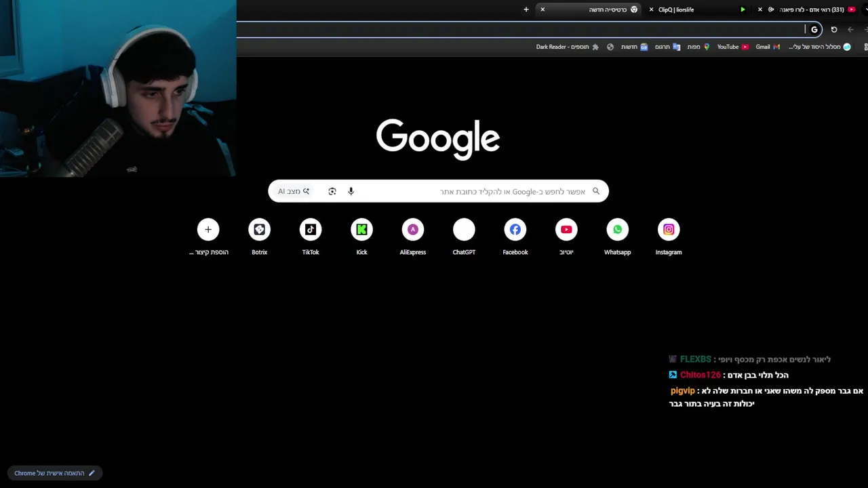Viewport: 868px width, 488px height.
Task: Add a shortcut via הוספת קיצור
Action: 208,237
